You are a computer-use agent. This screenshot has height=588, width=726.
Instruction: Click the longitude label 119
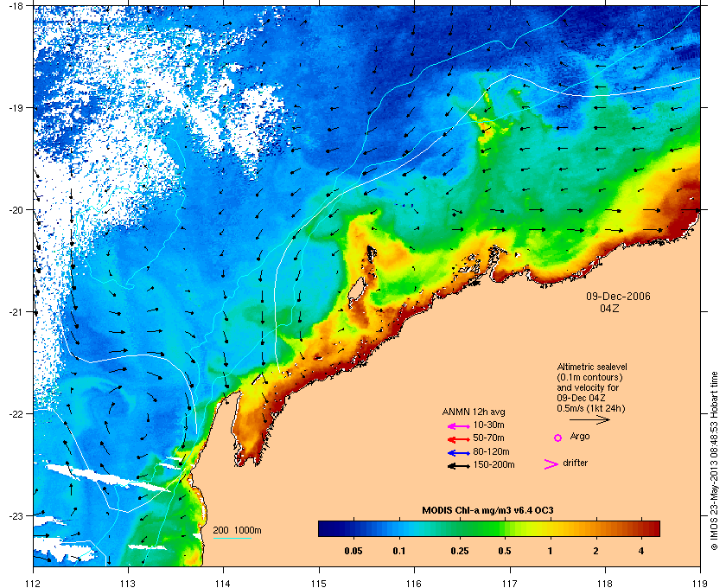(700, 584)
